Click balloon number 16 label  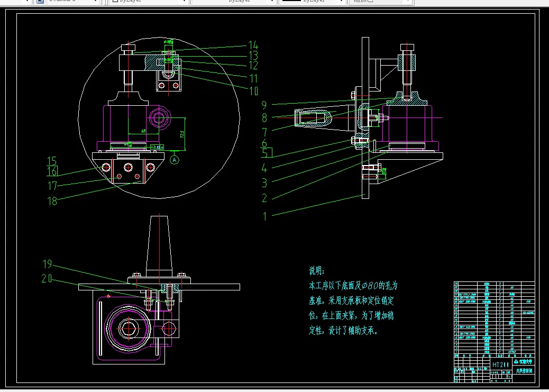[52, 171]
